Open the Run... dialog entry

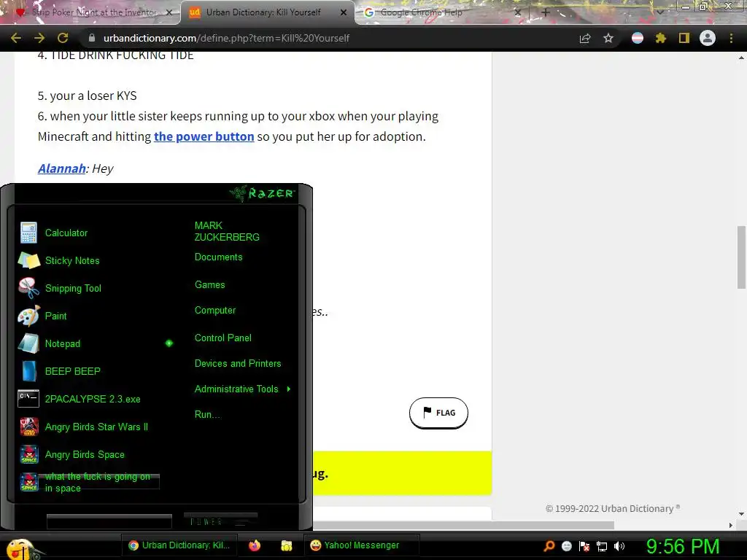point(208,415)
